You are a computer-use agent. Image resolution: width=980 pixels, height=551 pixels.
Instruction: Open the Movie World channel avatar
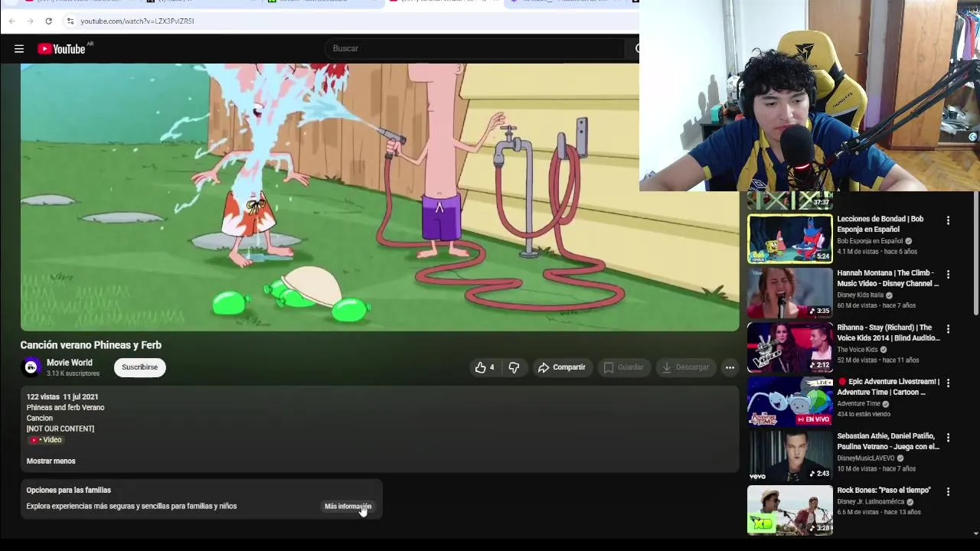click(x=31, y=367)
